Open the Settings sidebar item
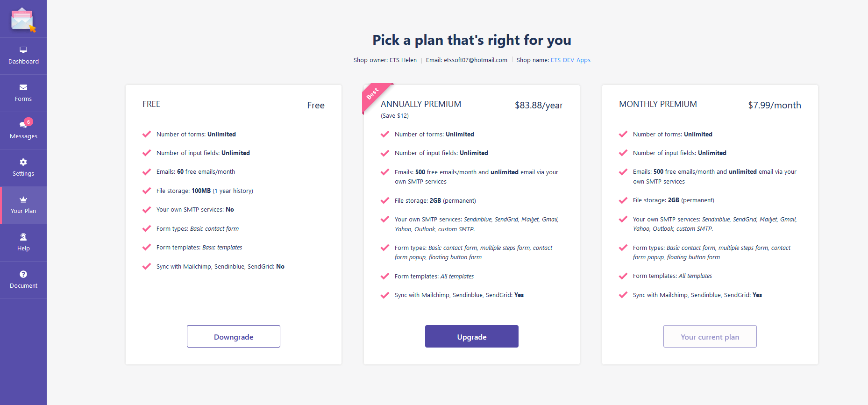The image size is (868, 405). 23,168
